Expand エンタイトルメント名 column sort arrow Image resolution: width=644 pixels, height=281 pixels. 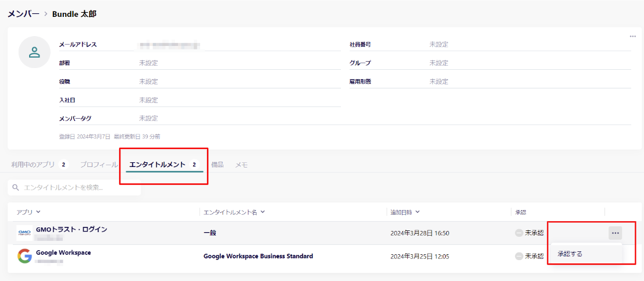(x=262, y=212)
